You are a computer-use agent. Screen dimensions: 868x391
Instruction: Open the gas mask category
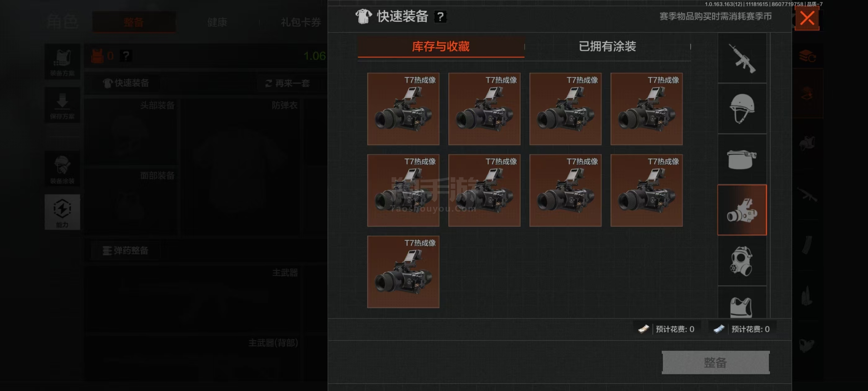(742, 260)
